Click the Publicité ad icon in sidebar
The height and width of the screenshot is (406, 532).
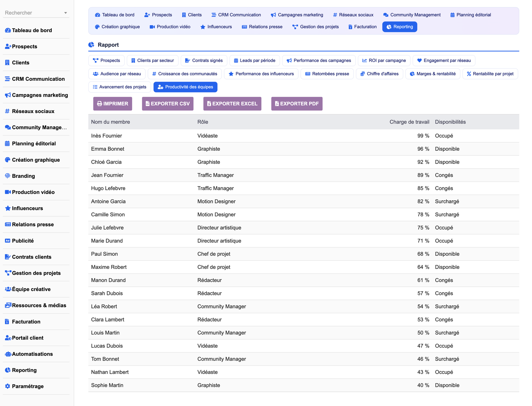pos(8,241)
